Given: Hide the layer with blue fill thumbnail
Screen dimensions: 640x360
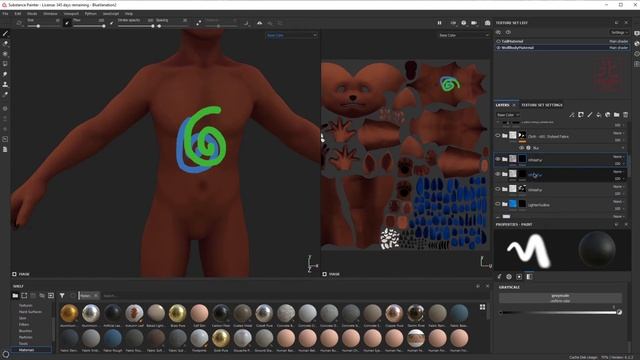Looking at the screenshot, I should (498, 204).
